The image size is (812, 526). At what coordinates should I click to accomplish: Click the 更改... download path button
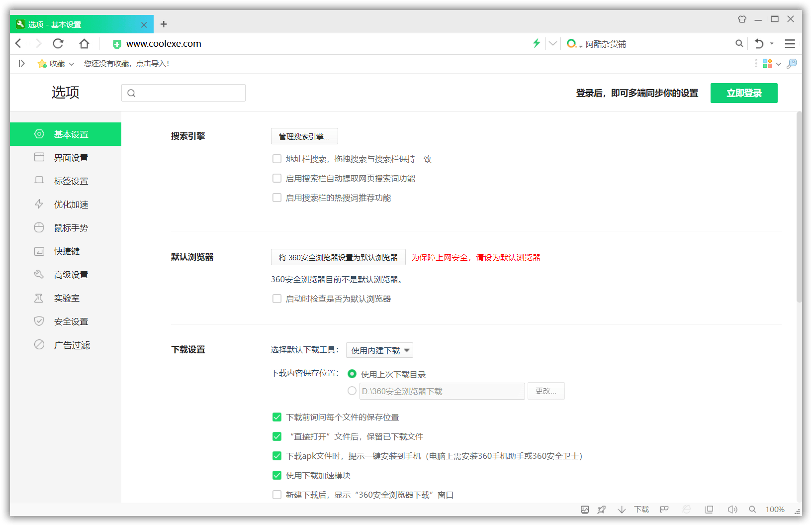pos(546,391)
